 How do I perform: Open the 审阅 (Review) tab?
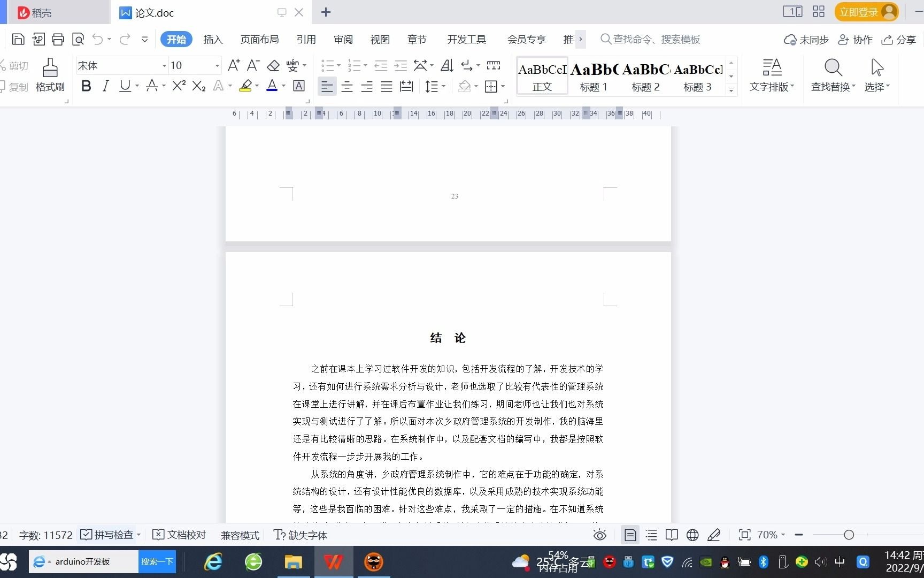click(343, 40)
